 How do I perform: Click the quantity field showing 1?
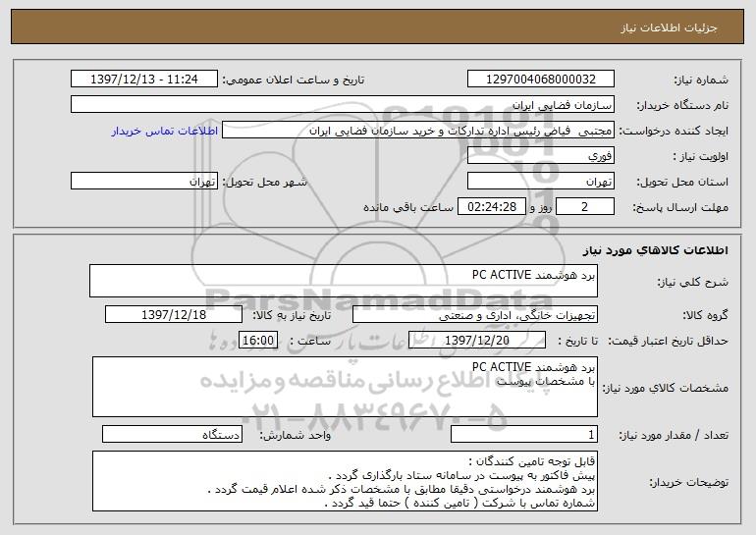point(524,434)
